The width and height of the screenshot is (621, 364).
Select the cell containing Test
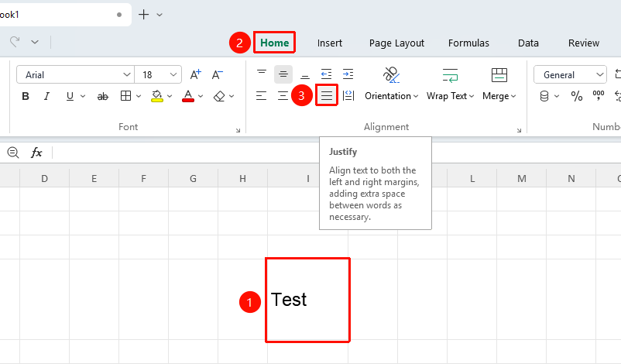(x=307, y=300)
